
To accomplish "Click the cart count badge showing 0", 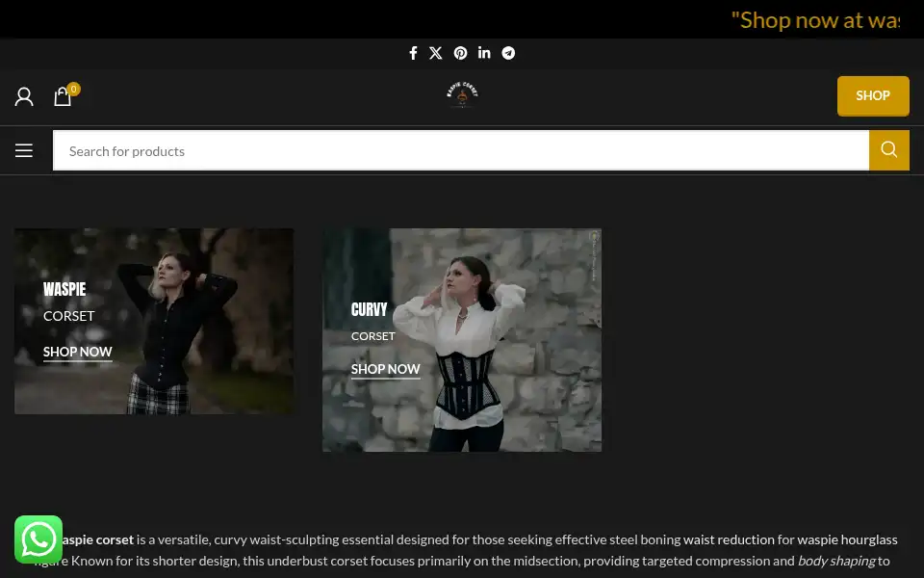I will 73,89.
